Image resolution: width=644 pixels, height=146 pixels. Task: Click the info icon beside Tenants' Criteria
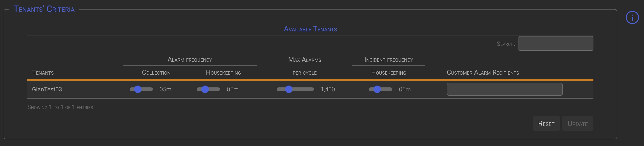[632, 17]
